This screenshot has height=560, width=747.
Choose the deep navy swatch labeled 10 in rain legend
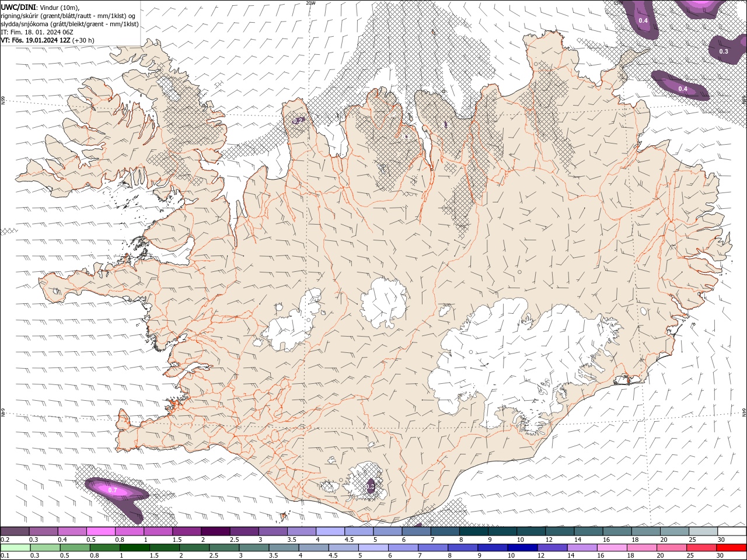522,548
